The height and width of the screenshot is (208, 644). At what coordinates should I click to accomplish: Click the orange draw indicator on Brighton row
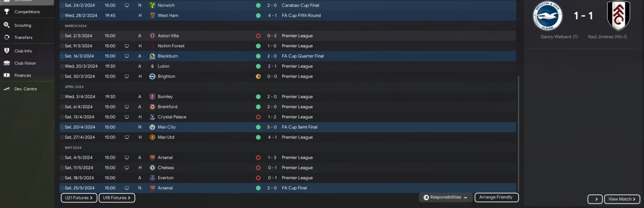pos(258,77)
